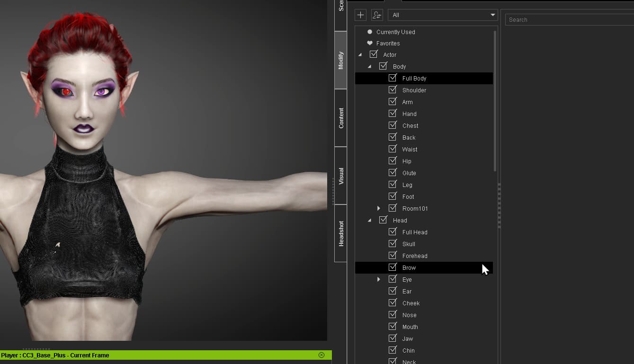This screenshot has height=364, width=634.
Task: Select the Cheek item in tree
Action: [411, 303]
